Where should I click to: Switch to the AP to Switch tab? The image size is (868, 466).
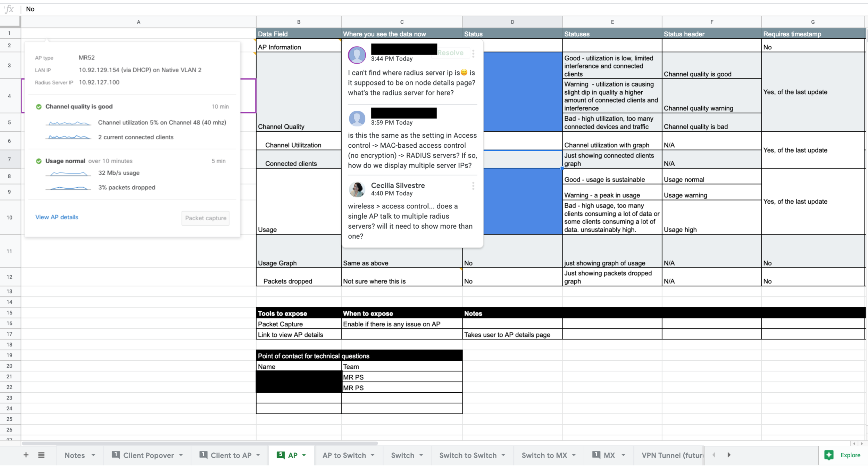344,455
